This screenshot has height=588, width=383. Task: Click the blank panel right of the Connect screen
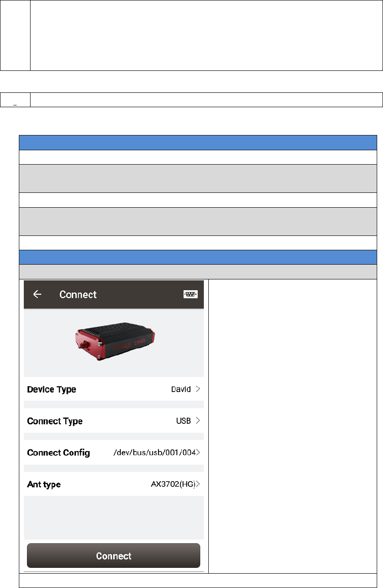pos(292,426)
